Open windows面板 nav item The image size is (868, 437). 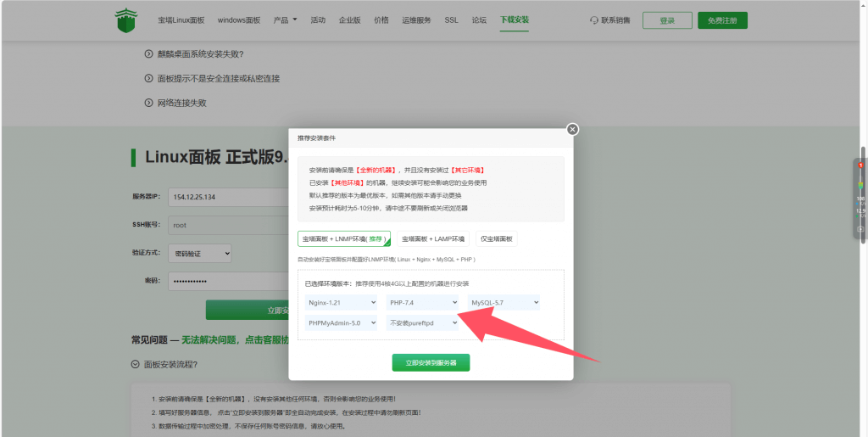click(238, 20)
